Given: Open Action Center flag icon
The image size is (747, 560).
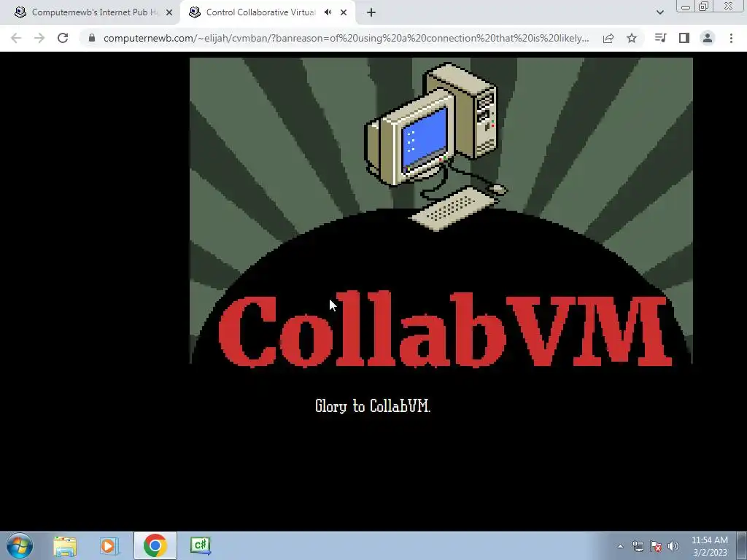Looking at the screenshot, I should tap(656, 547).
